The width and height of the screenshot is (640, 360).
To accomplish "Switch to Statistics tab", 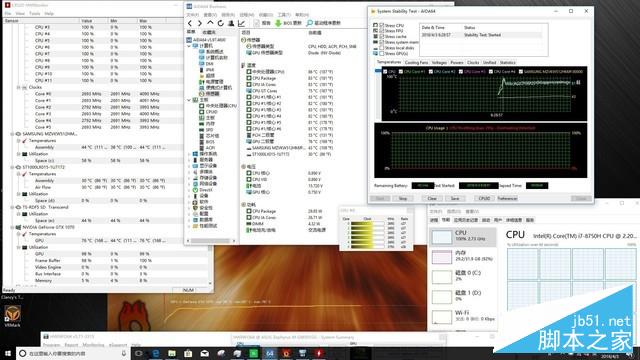I will point(507,62).
